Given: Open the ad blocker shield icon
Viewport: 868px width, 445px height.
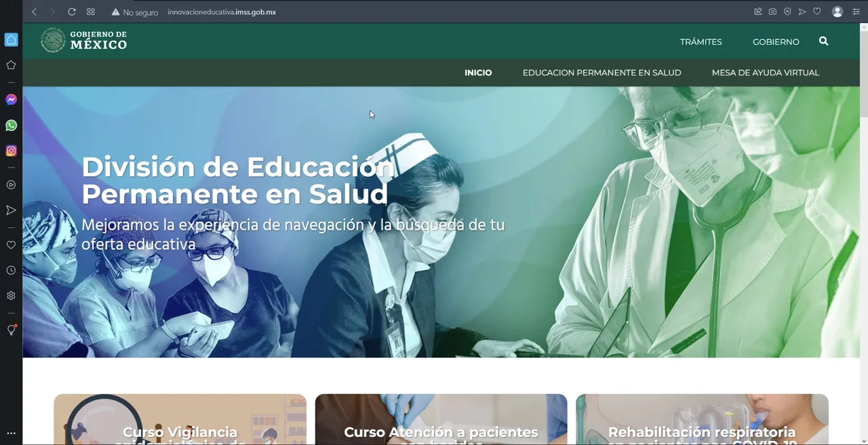Looking at the screenshot, I should 787,12.
